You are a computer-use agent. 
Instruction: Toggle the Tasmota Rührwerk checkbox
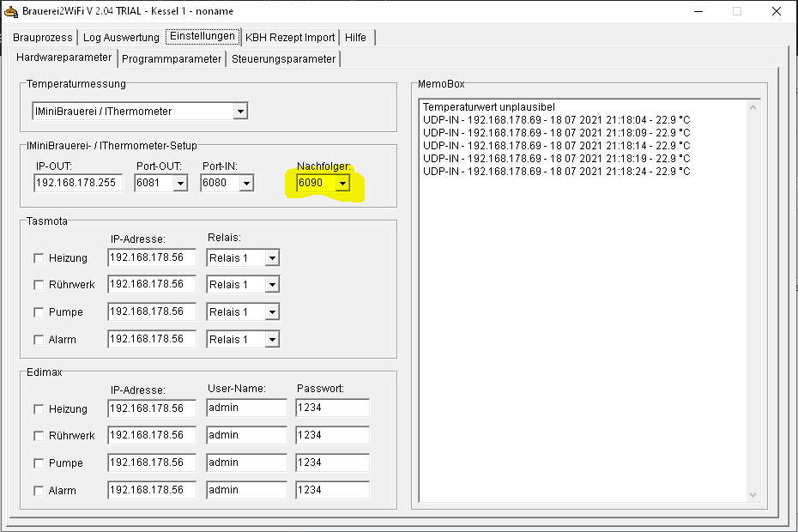[x=39, y=285]
